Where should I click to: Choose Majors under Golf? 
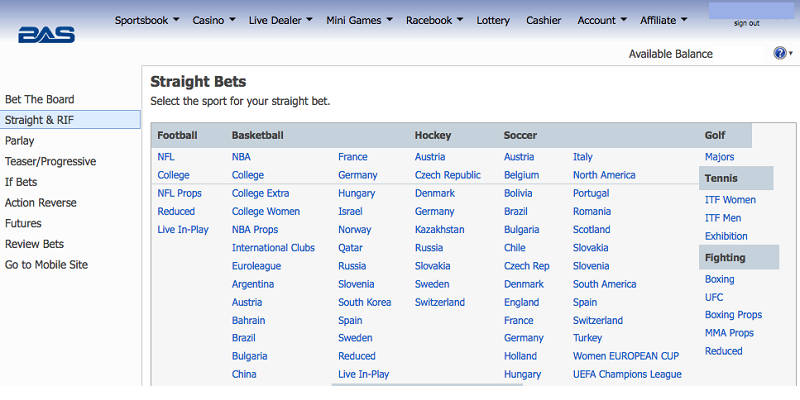click(719, 157)
